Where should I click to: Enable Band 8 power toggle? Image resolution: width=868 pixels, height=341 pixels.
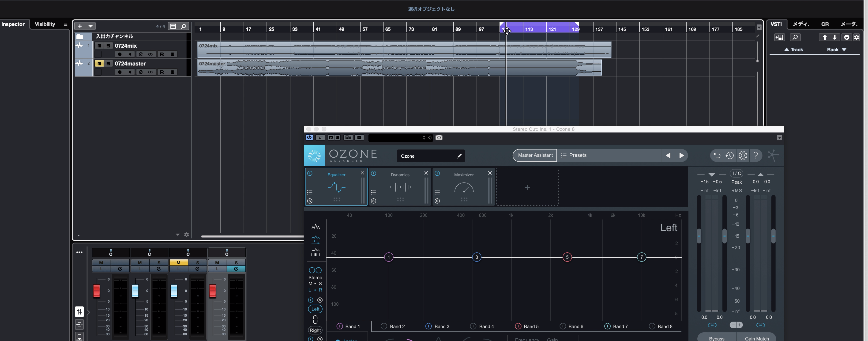652,326
